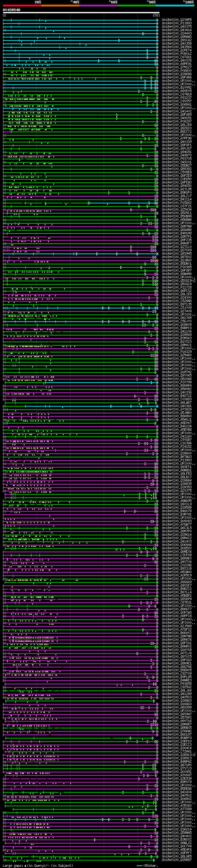Click the query name AV420540
This screenshot has height=868, width=197.
(x=11, y=10)
